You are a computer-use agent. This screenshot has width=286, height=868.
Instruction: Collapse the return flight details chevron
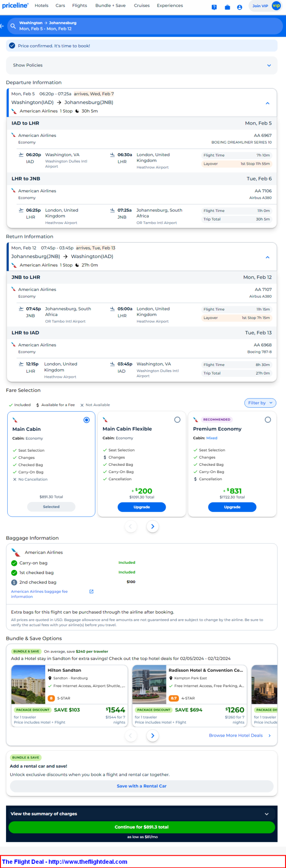[268, 257]
